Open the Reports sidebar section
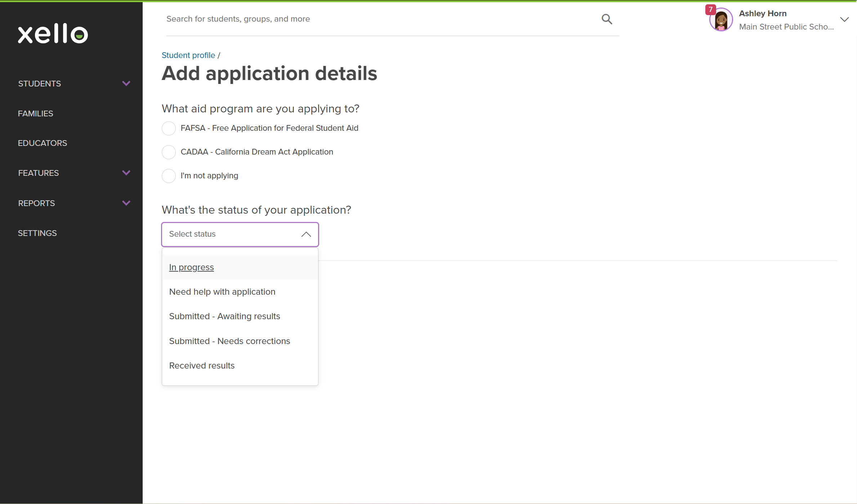 click(x=36, y=203)
